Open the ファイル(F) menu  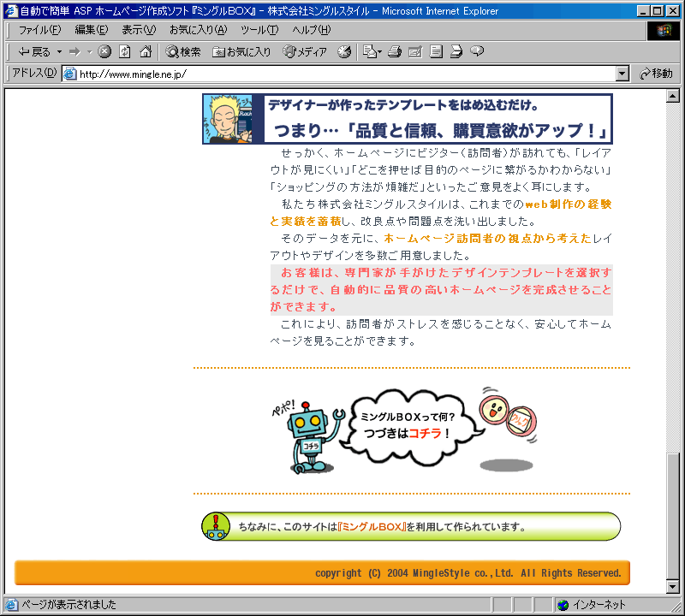39,30
